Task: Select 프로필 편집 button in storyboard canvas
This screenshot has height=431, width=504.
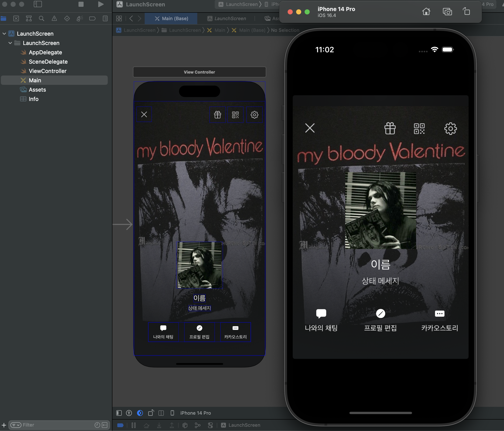Action: coord(199,332)
